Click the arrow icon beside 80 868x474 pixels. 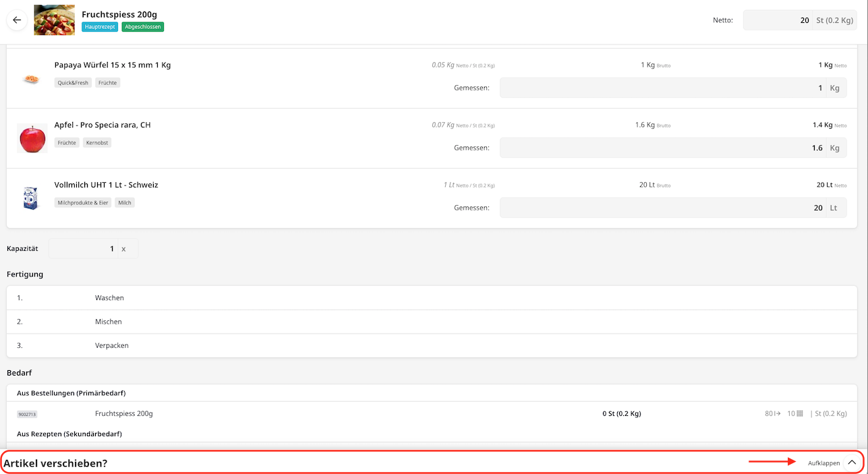point(778,414)
